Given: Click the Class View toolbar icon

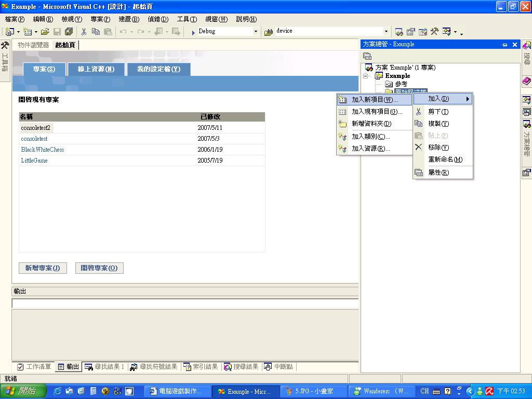Looking at the screenshot, I should pos(446,32).
